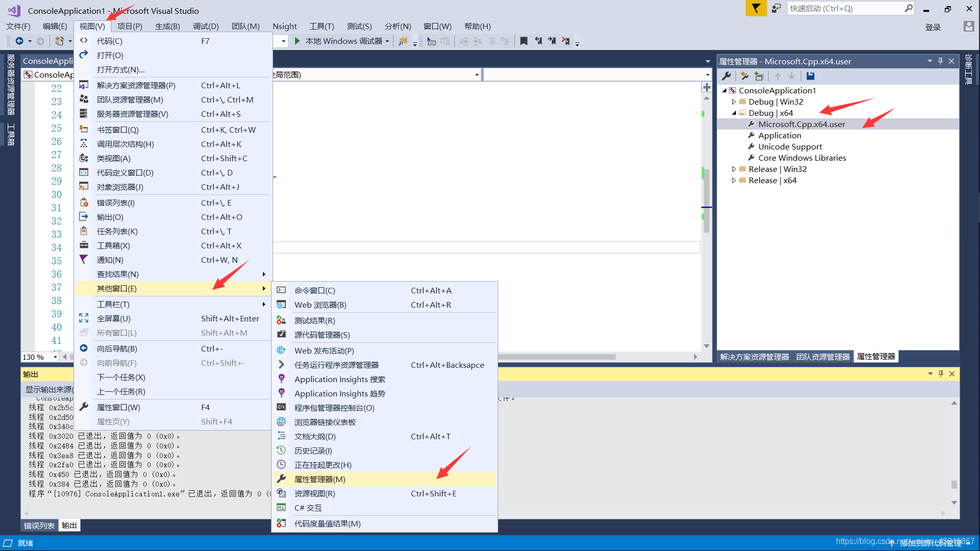
Task: Close the Property Manager panel
Action: [x=951, y=61]
